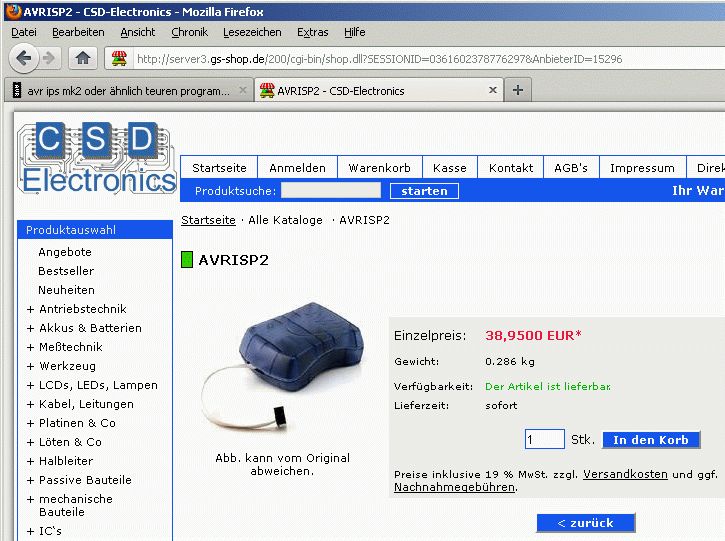Screen dimensions: 725x541
Task: Select the AVRISP2 - CSD-Electronics tab
Action: click(378, 90)
